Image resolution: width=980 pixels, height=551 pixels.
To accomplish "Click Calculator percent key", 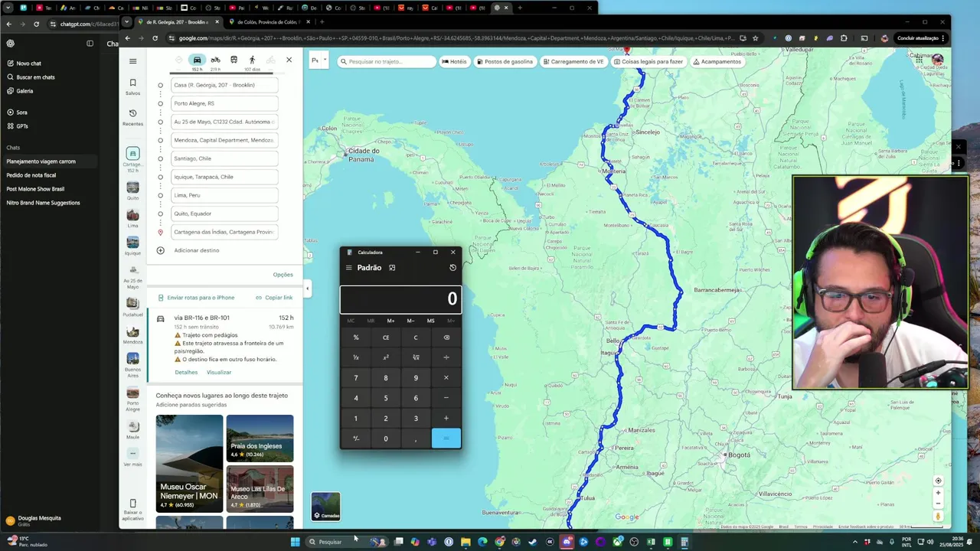I will click(355, 337).
